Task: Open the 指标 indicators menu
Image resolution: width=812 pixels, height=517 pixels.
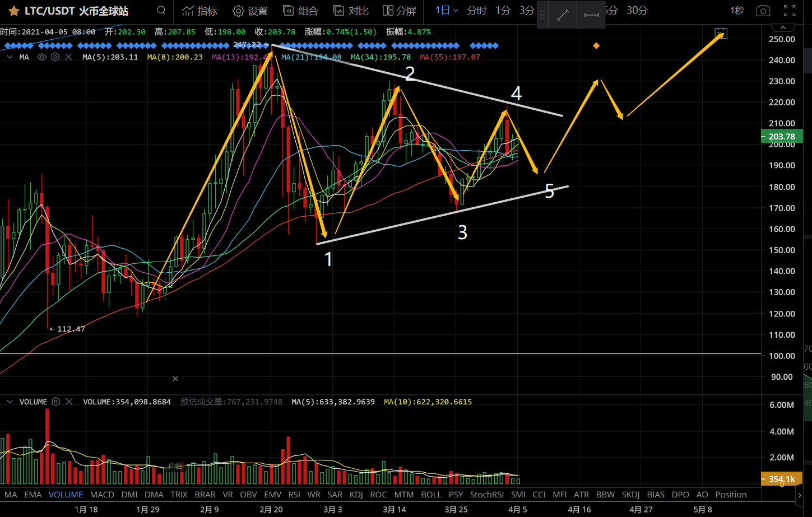Action: (200, 11)
